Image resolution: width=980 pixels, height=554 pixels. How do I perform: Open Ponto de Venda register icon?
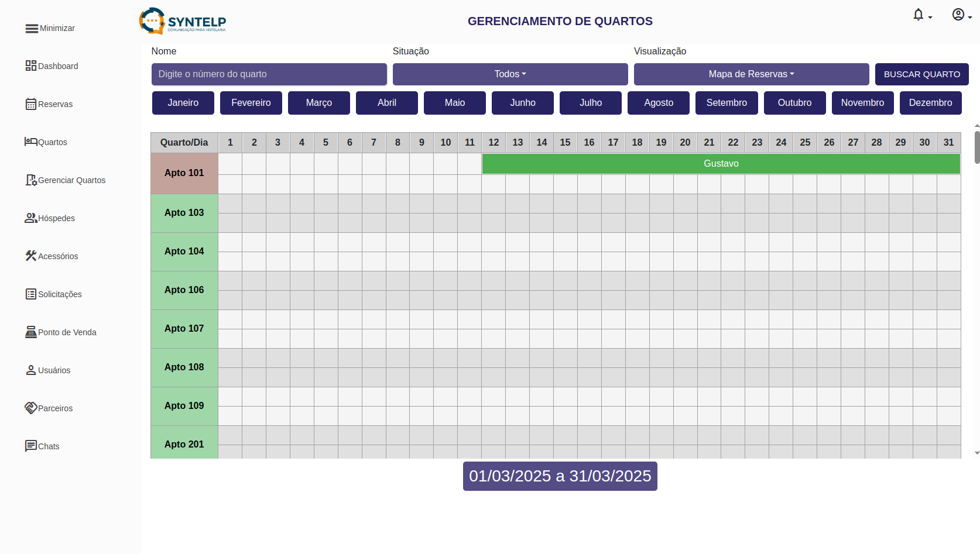(31, 332)
